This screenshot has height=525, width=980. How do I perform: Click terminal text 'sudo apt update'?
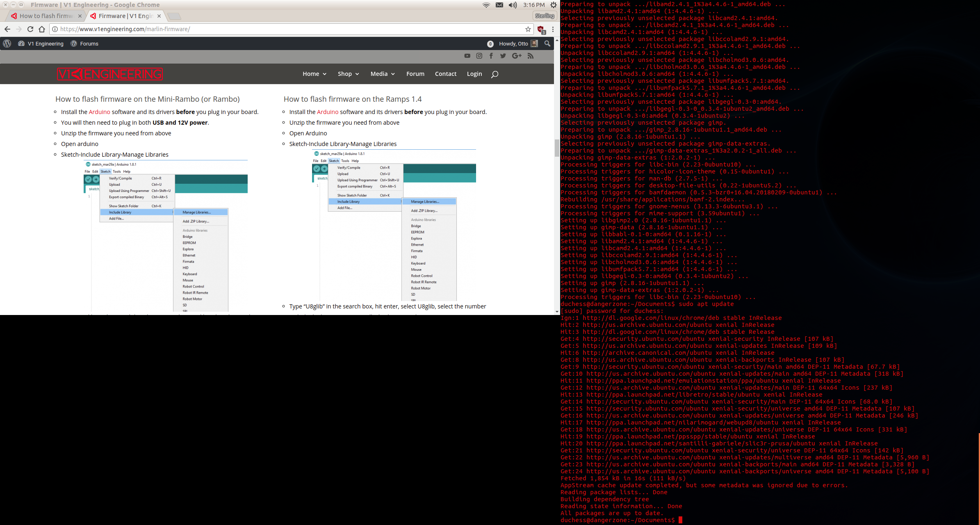tap(707, 304)
